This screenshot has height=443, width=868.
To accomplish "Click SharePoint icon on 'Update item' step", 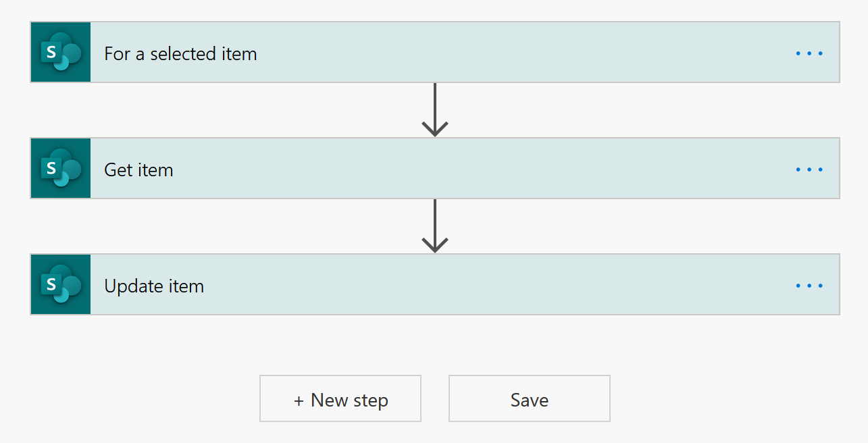I will pyautogui.click(x=61, y=284).
